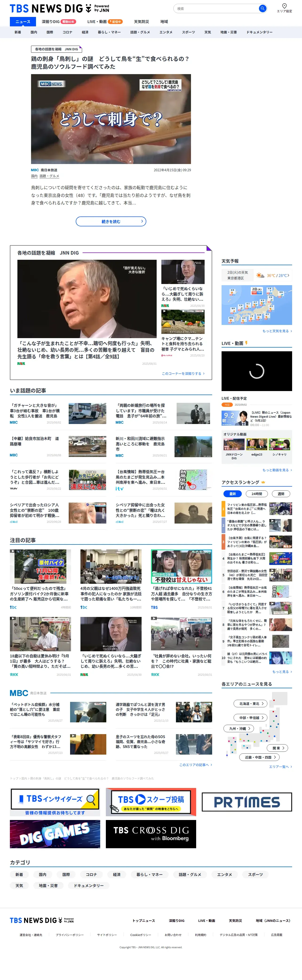Open area settings via the location pin icon
Image resolution: width=302 pixels, height=980 pixels.
coord(284,6)
